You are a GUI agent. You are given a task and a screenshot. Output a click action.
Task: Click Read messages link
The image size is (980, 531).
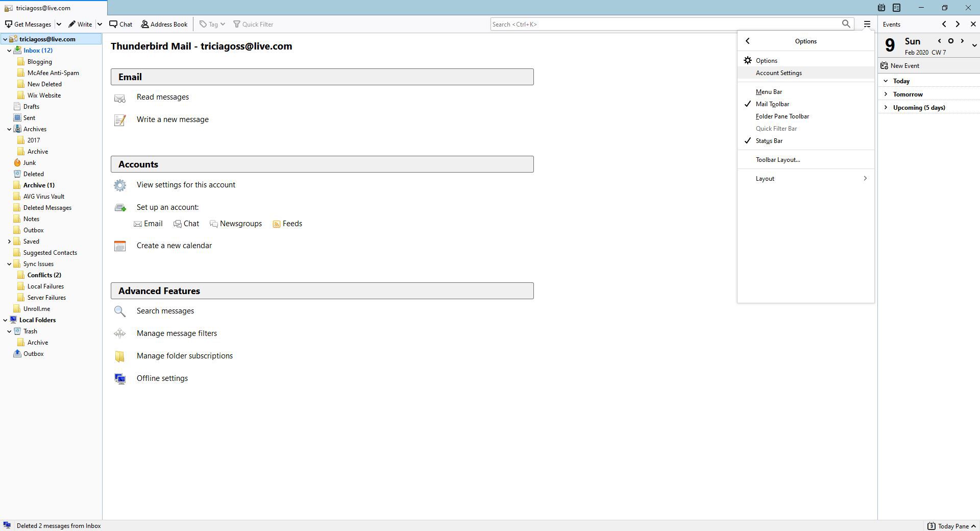tap(162, 97)
